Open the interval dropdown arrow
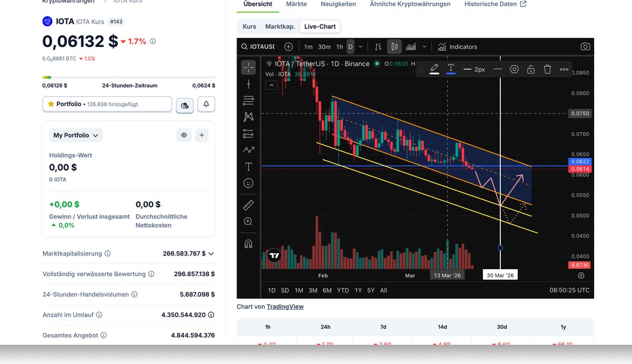Viewport: 632px width, 364px height. pyautogui.click(x=360, y=46)
